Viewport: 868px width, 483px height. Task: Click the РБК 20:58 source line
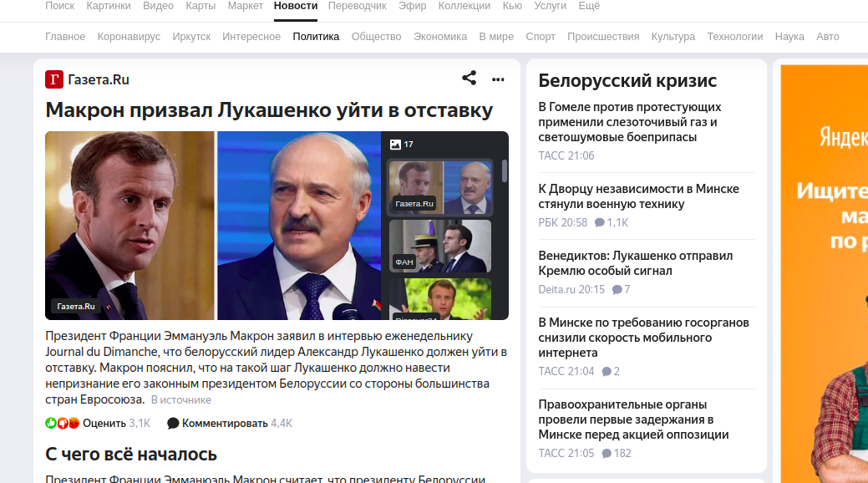(563, 222)
